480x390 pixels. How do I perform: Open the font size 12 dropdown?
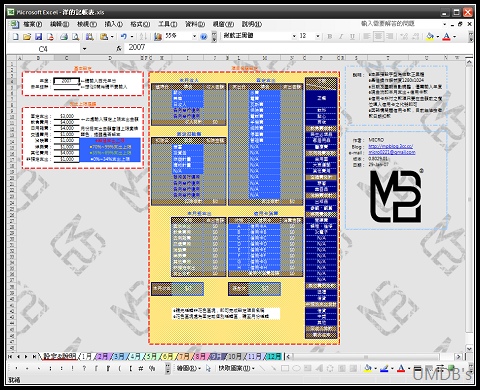(x=318, y=36)
